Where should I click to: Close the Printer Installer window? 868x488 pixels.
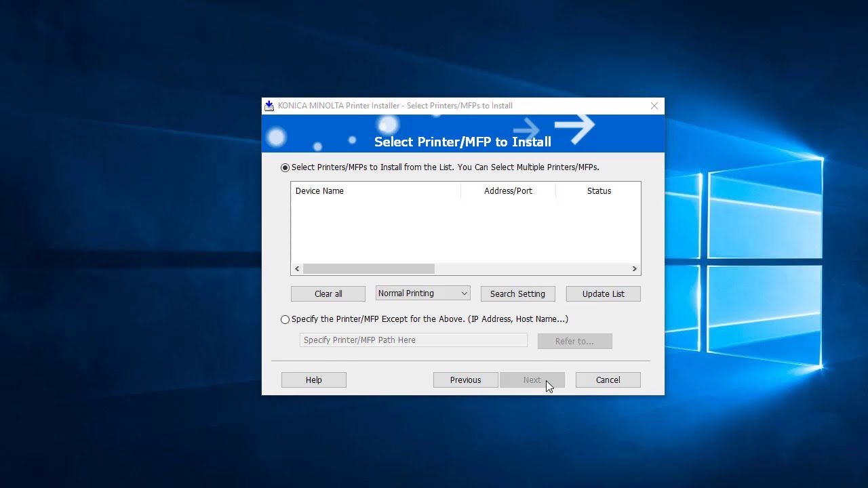[x=654, y=106]
